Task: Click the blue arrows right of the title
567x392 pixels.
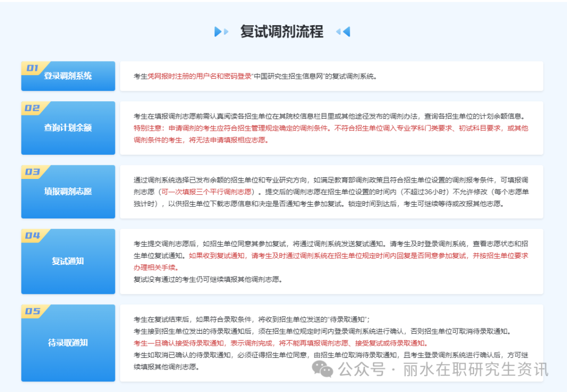Action: click(343, 31)
